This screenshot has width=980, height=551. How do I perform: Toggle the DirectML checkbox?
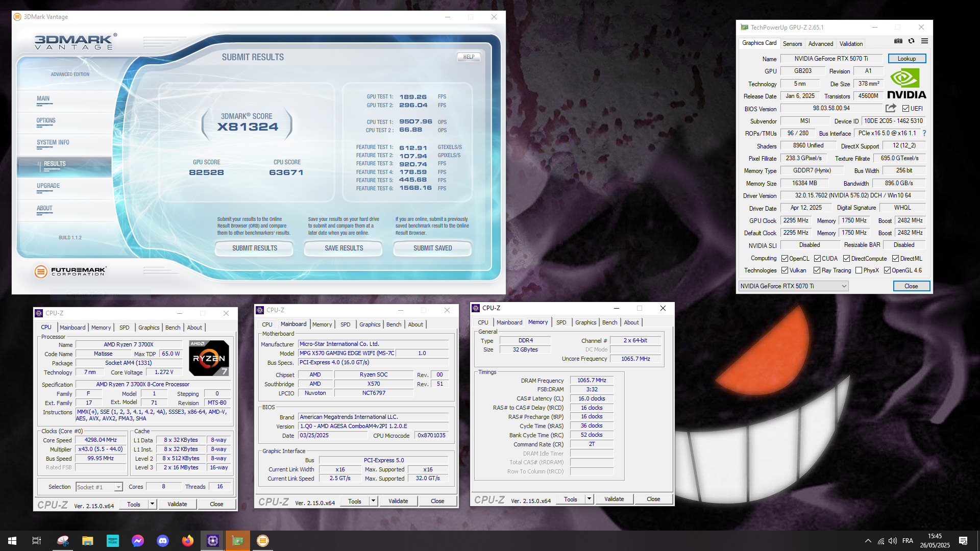(895, 259)
